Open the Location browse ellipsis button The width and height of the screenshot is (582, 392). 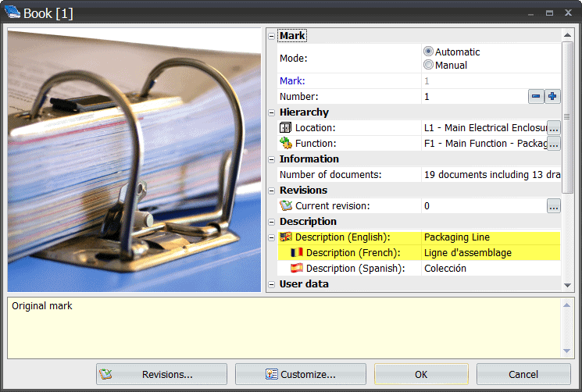(553, 128)
